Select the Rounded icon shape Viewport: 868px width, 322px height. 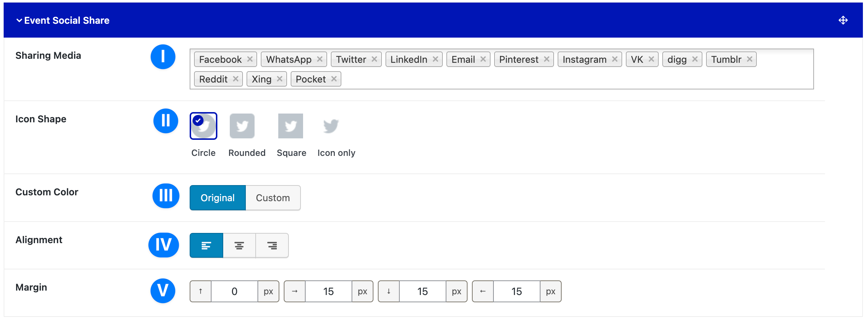(242, 126)
